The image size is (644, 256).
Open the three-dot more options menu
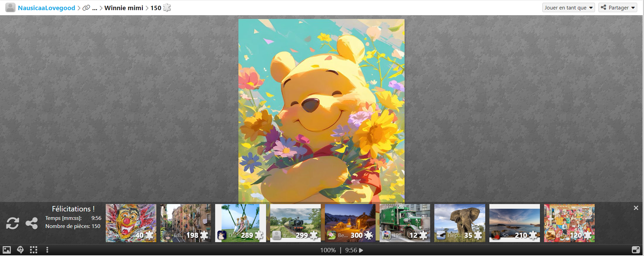47,250
